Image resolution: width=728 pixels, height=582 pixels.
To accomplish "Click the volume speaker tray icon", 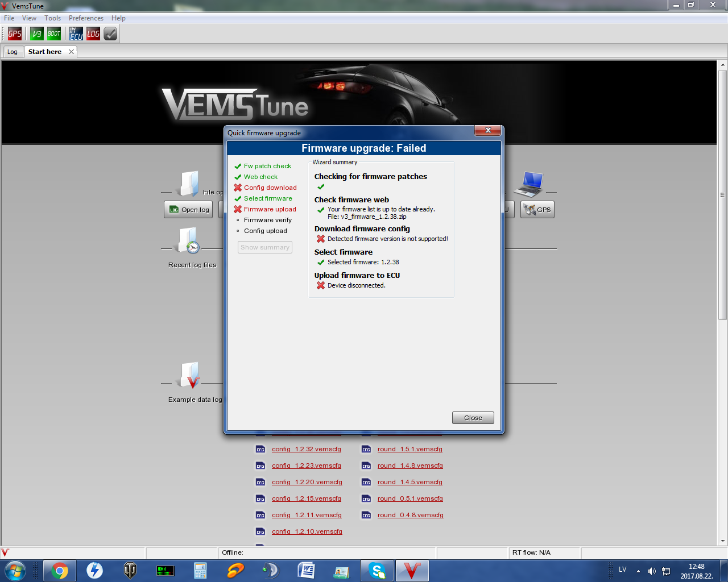I will (652, 571).
